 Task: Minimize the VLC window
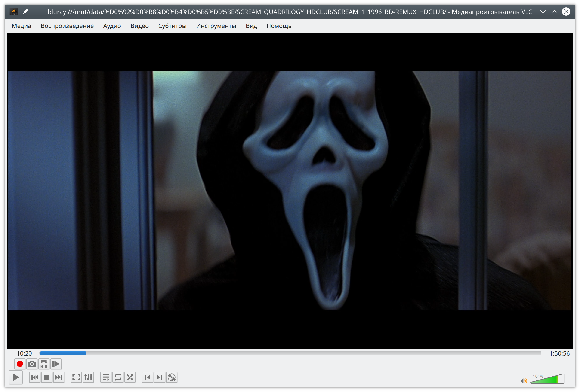(x=543, y=12)
